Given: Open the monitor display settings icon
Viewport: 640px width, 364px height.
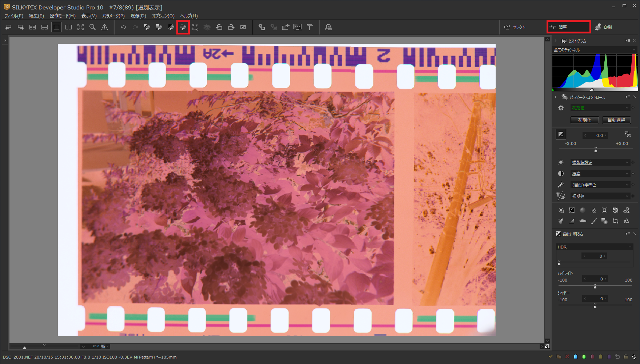Looking at the screenshot, I should click(297, 27).
